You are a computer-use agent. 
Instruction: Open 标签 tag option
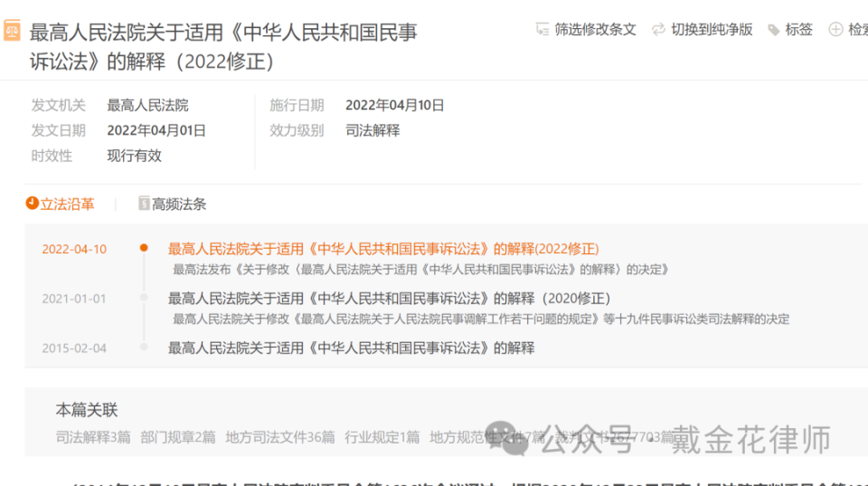(x=798, y=29)
